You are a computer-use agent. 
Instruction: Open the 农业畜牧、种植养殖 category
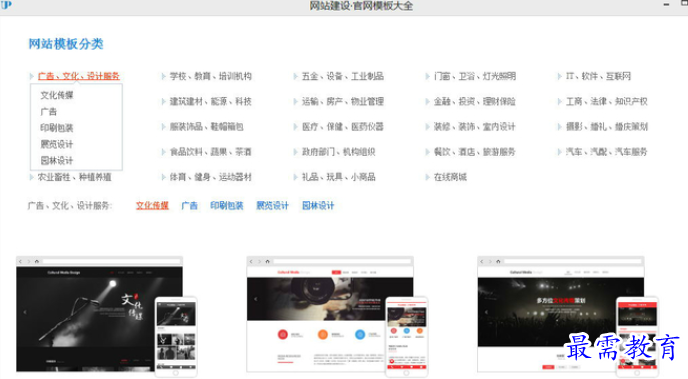[x=74, y=177]
